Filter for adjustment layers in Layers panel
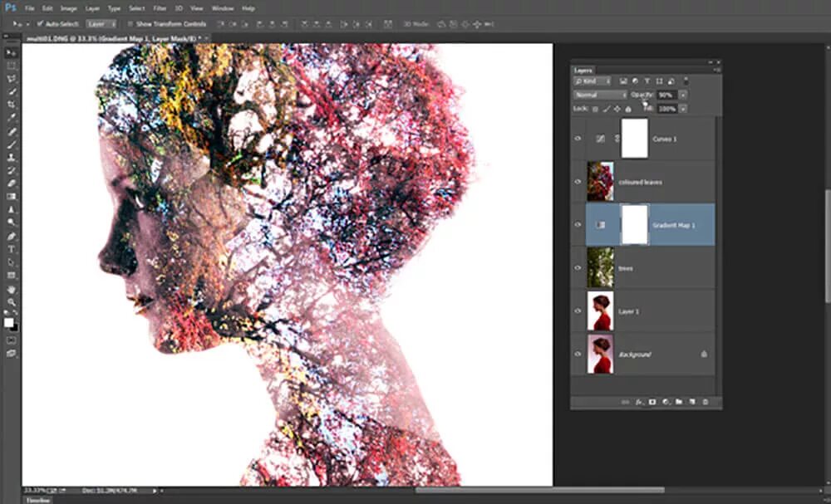 pos(635,81)
